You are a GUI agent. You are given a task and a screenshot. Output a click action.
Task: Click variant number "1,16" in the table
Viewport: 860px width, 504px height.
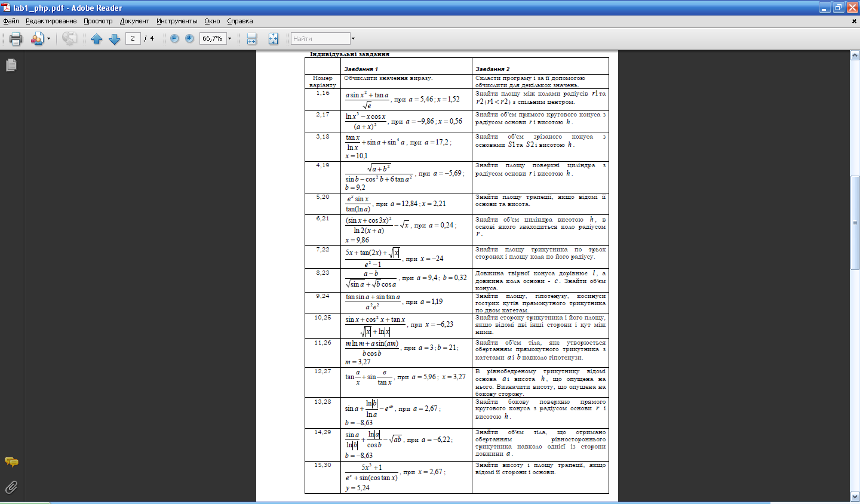(x=322, y=93)
